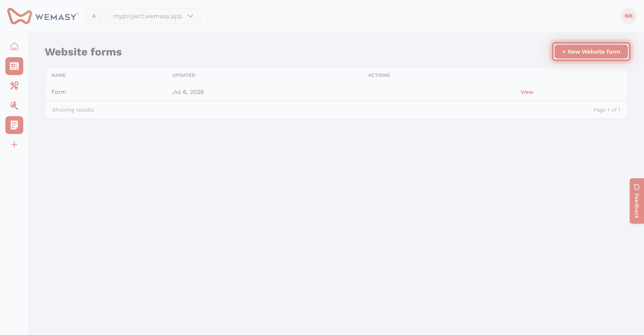644x335 pixels.
Task: Open the website builder sidebar icon
Action: [x=14, y=66]
